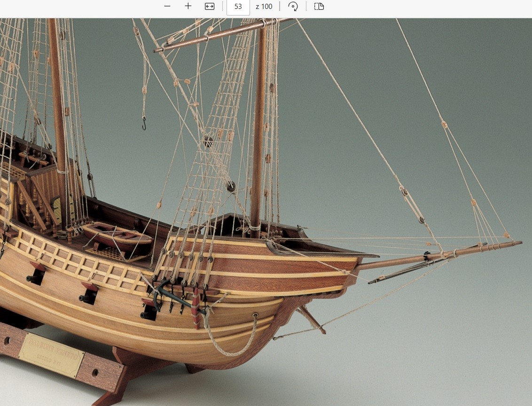
Task: Click the brass nameplate on the stand
Action: (x=51, y=355)
